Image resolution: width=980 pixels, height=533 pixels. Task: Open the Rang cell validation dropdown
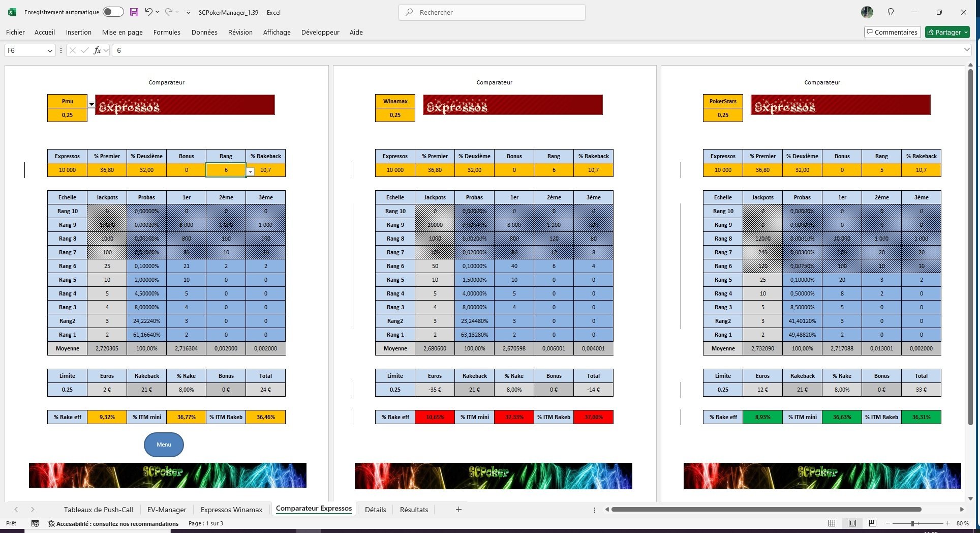coord(250,172)
